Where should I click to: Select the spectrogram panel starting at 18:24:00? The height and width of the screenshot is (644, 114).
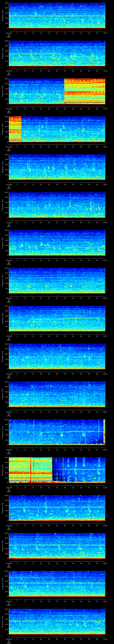pyautogui.click(x=57, y=394)
